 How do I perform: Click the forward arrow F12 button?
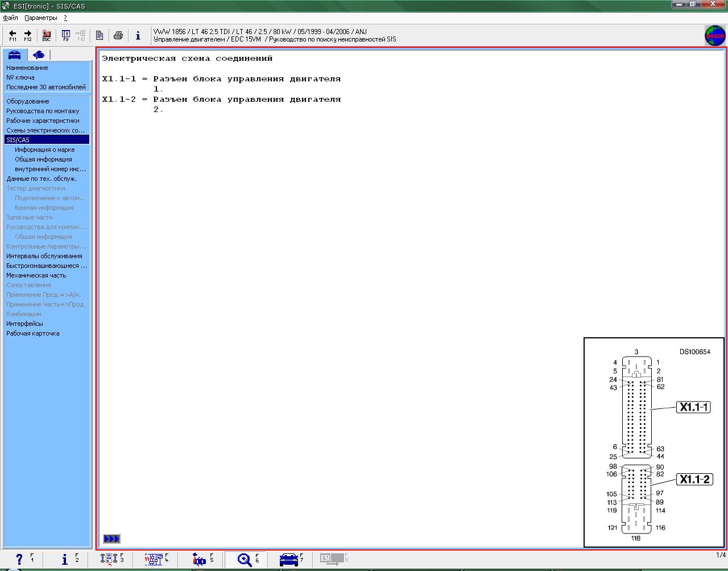27,35
